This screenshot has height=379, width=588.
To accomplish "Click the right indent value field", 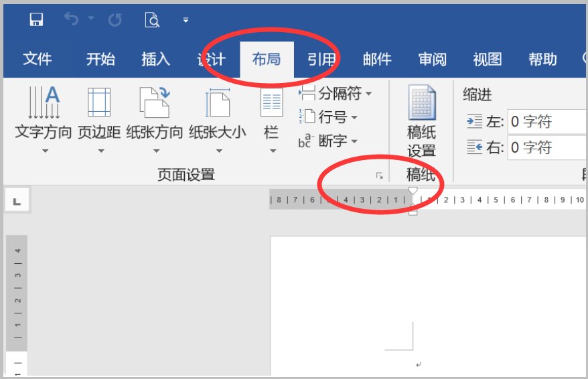I will click(x=548, y=147).
